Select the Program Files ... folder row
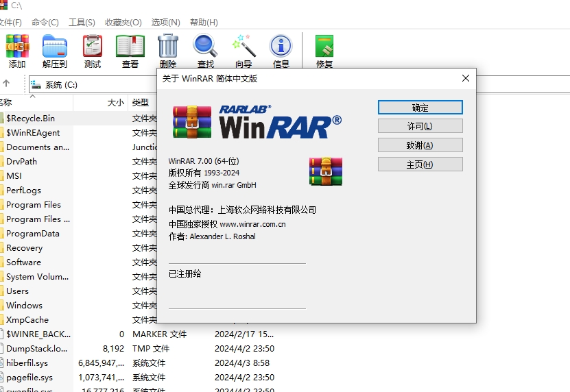 [36, 219]
